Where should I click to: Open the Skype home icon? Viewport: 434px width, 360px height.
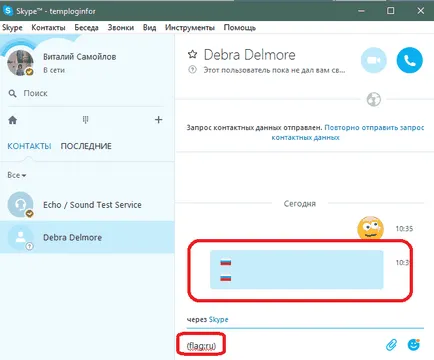[13, 120]
